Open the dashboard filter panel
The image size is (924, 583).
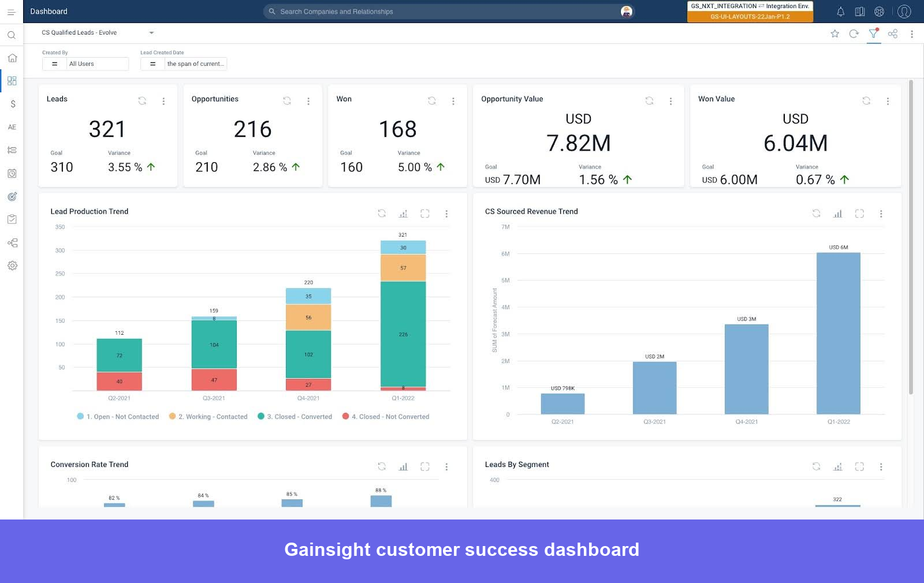click(x=873, y=33)
